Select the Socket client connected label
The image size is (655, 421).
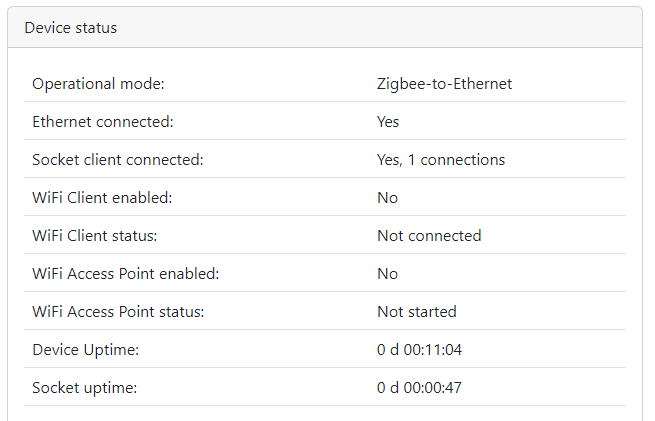coord(118,160)
